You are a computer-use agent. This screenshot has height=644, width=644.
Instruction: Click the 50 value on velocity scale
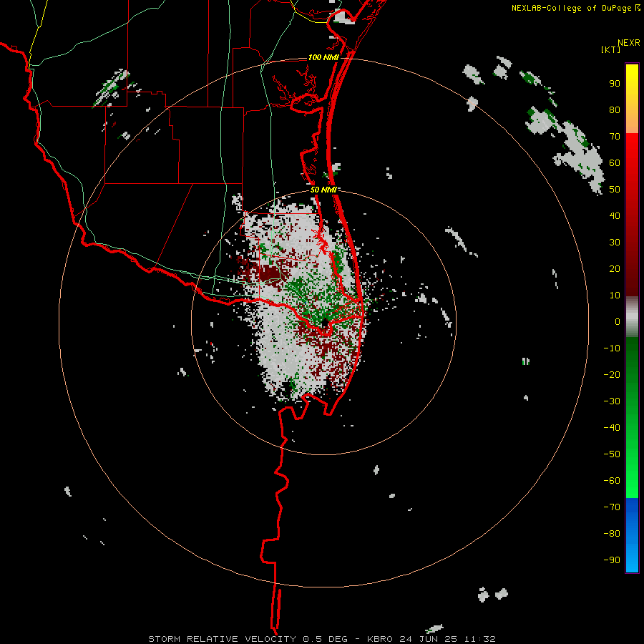pos(615,190)
